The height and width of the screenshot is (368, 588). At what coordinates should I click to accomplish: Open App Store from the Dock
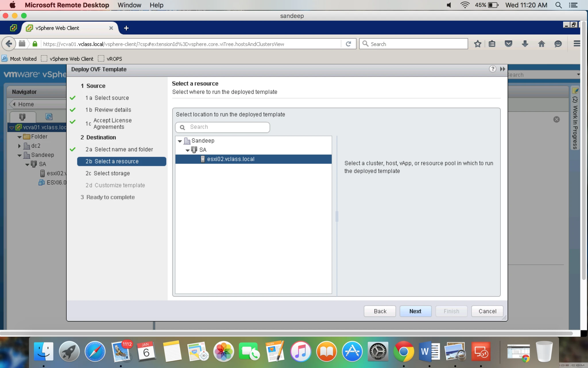(x=352, y=351)
